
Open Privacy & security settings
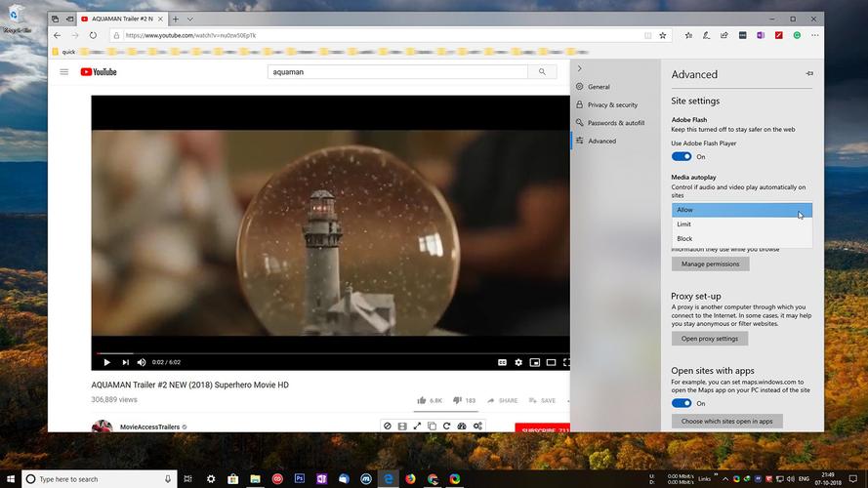615,104
